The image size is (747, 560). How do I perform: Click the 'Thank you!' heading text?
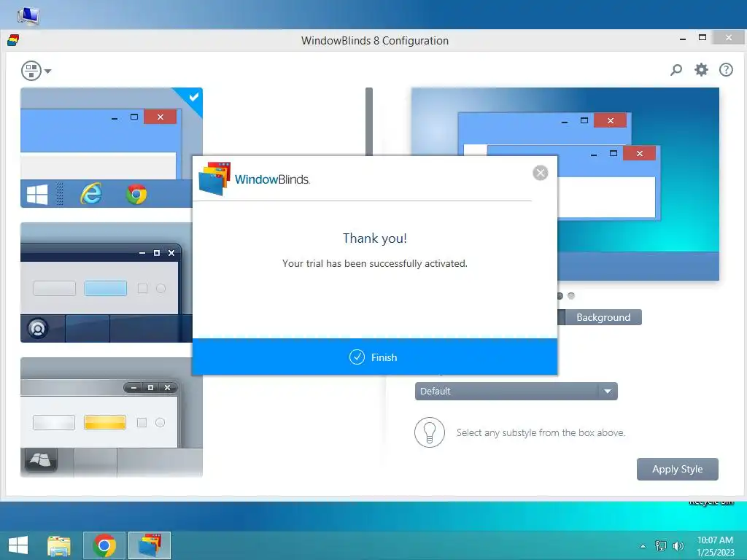[x=374, y=238]
